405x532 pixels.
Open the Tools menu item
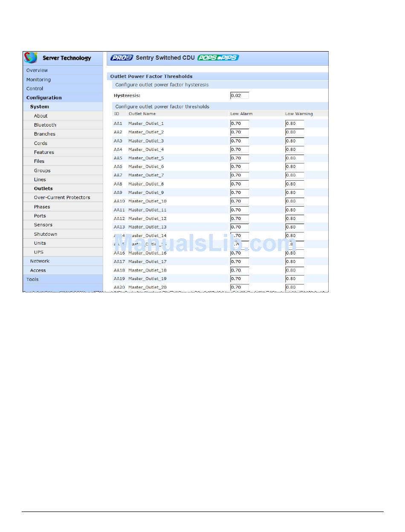(32, 280)
